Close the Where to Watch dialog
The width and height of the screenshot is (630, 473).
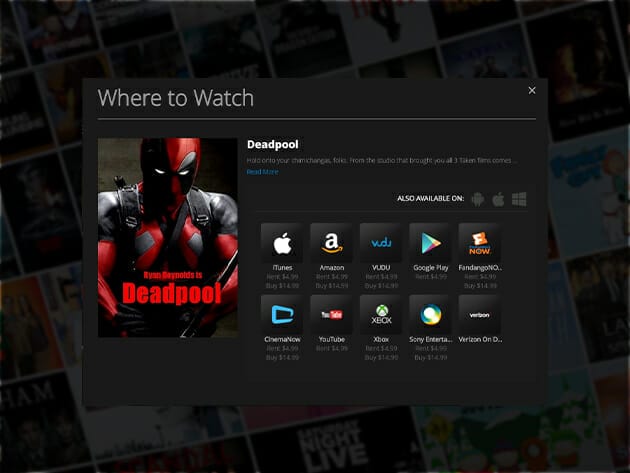(532, 90)
